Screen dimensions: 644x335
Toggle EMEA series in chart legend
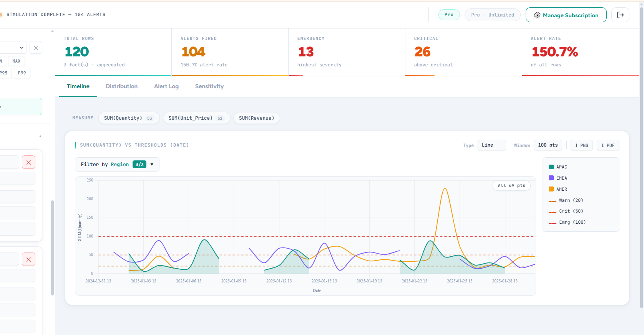(x=561, y=178)
